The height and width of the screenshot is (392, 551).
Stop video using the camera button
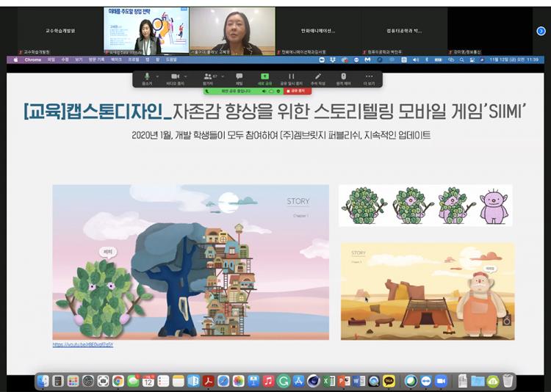pos(175,76)
